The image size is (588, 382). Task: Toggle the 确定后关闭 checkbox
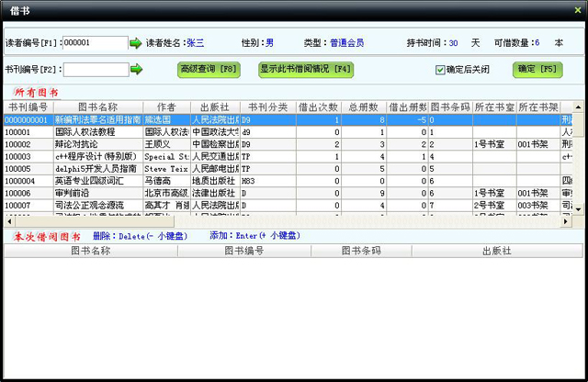[440, 70]
